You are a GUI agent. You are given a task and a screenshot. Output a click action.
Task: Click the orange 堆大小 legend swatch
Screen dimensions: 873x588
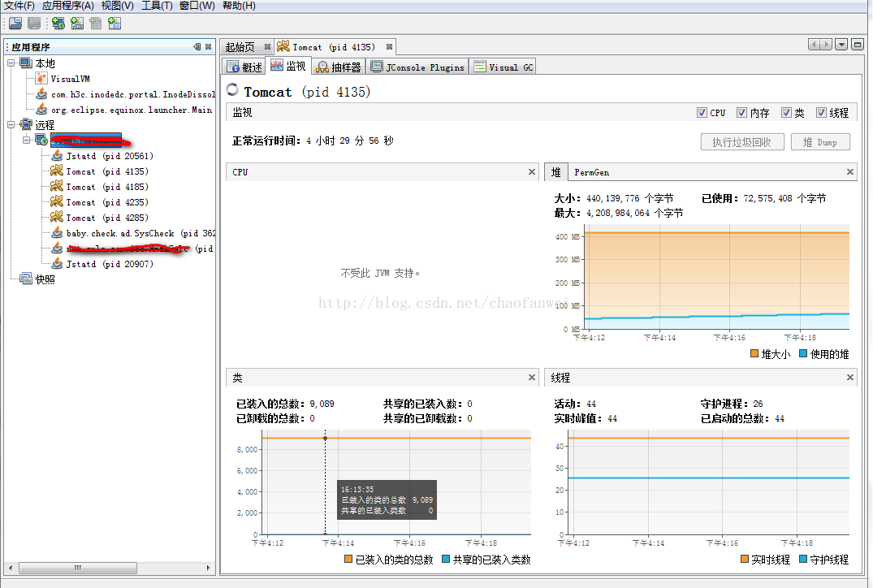click(754, 353)
